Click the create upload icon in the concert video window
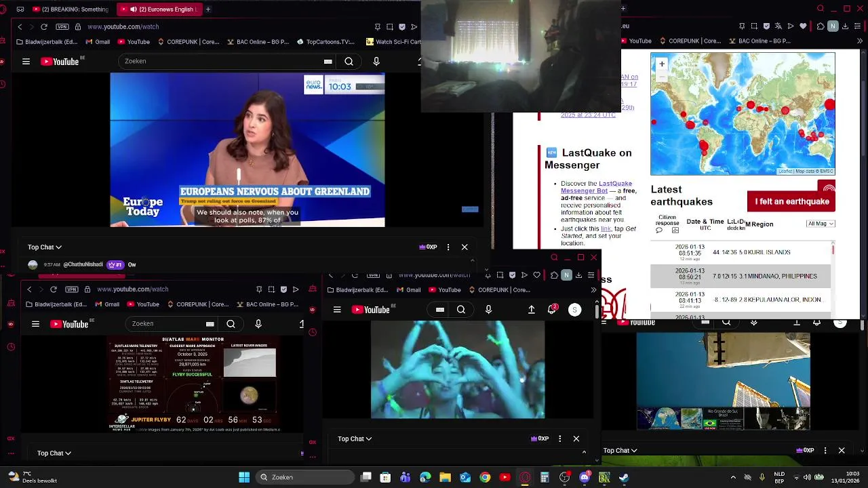The height and width of the screenshot is (488, 868). [x=532, y=309]
